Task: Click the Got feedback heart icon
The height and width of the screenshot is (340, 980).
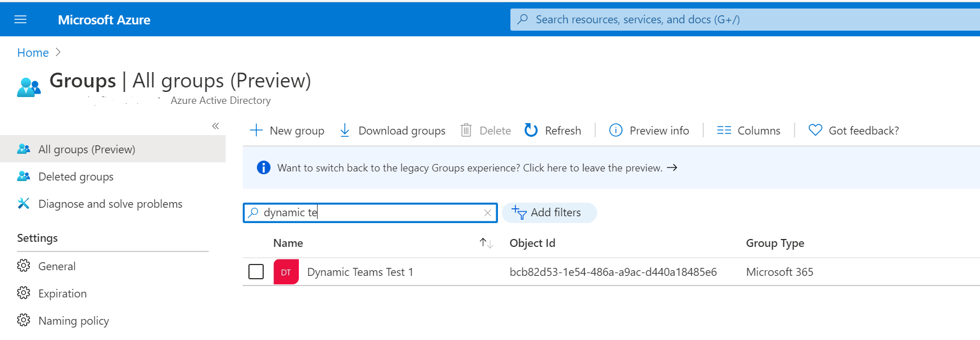Action: (815, 131)
